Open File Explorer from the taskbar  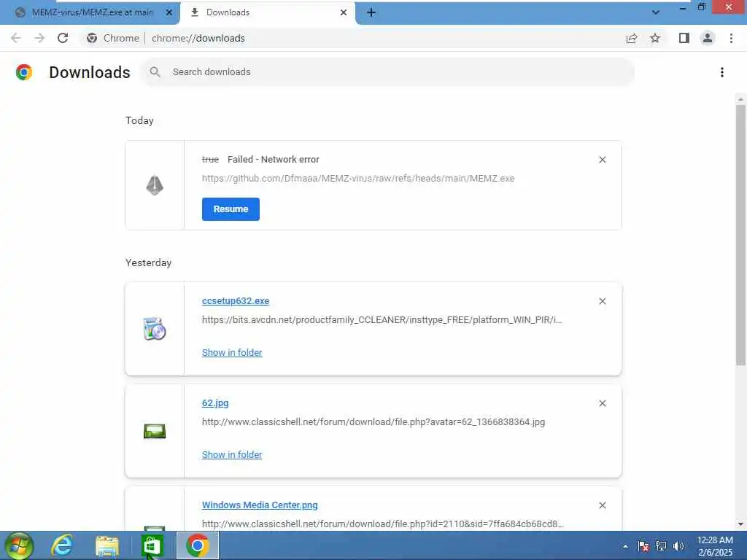[x=107, y=545]
